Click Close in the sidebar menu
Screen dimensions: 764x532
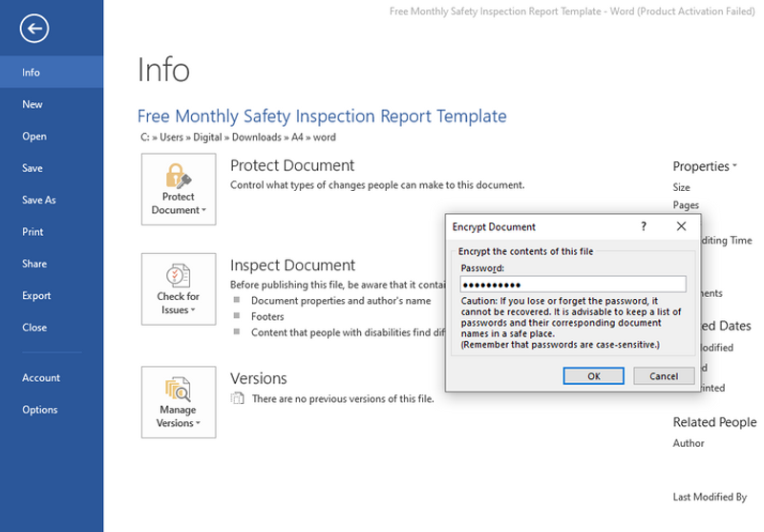[52, 328]
